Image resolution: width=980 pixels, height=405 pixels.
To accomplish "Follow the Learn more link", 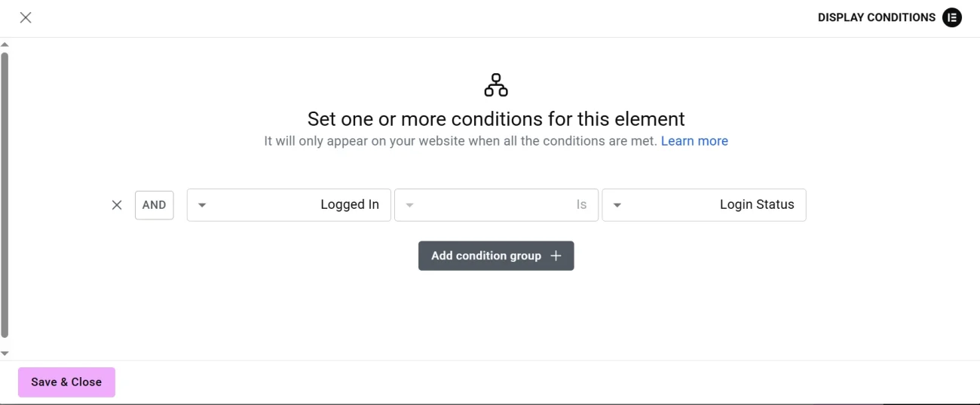I will point(694,141).
